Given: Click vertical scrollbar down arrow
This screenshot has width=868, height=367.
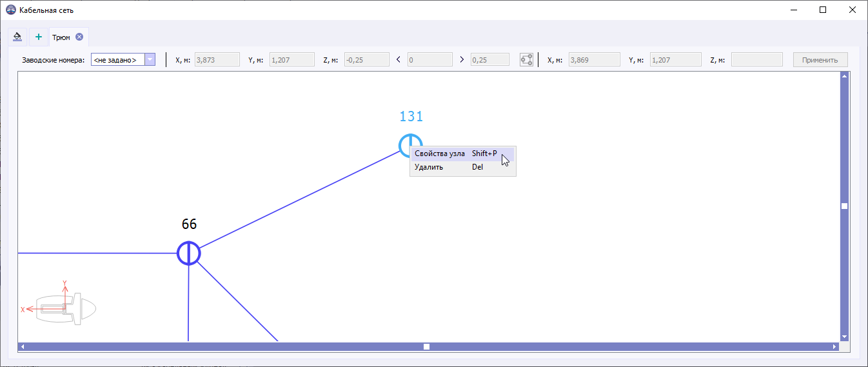Looking at the screenshot, I should (844, 337).
